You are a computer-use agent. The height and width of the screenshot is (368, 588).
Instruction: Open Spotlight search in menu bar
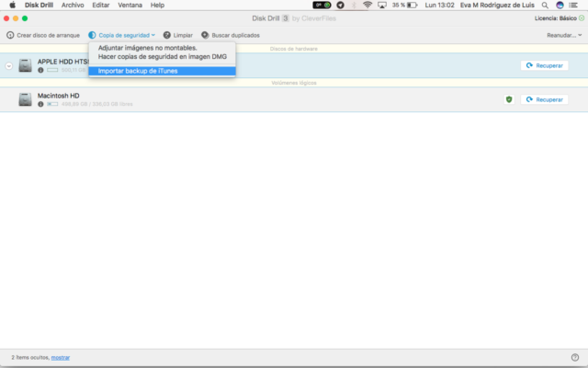pyautogui.click(x=545, y=6)
